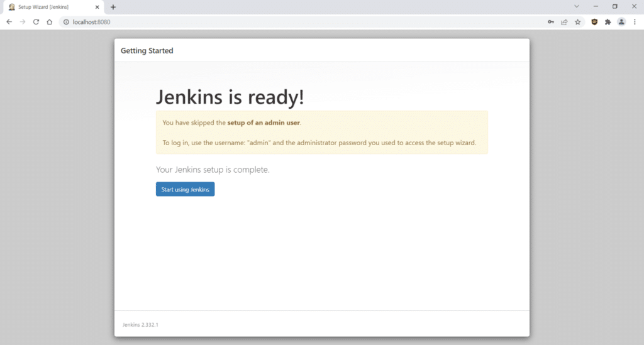Click the browser forward arrow
This screenshot has width=644, height=345.
point(23,22)
